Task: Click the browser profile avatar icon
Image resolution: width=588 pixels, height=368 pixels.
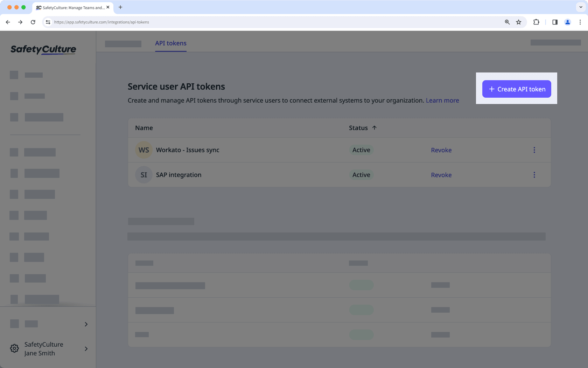Action: coord(567,22)
